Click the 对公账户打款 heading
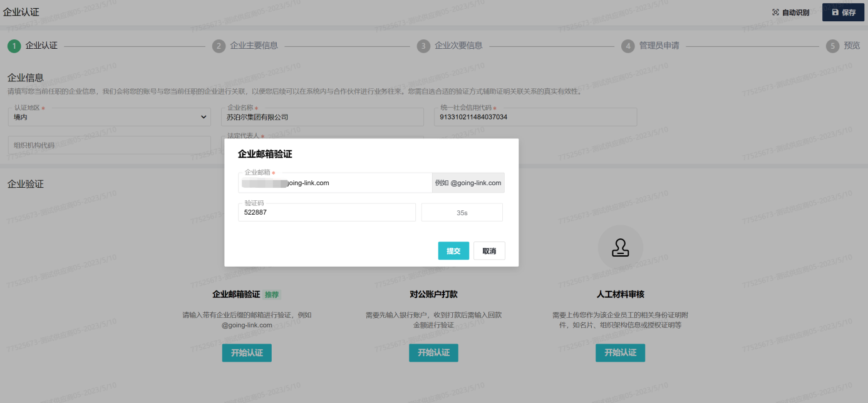Image resolution: width=868 pixels, height=403 pixels. tap(434, 294)
